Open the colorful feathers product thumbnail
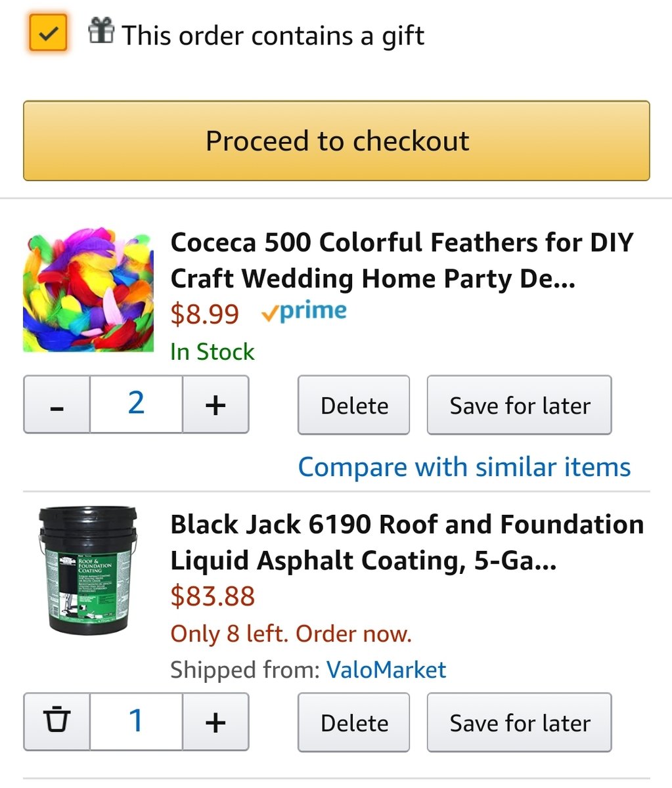 pos(88,290)
